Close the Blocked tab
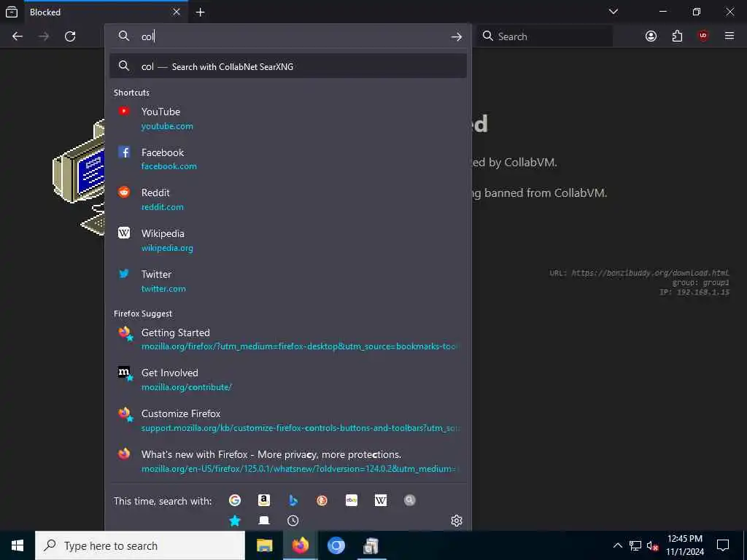 pyautogui.click(x=177, y=12)
